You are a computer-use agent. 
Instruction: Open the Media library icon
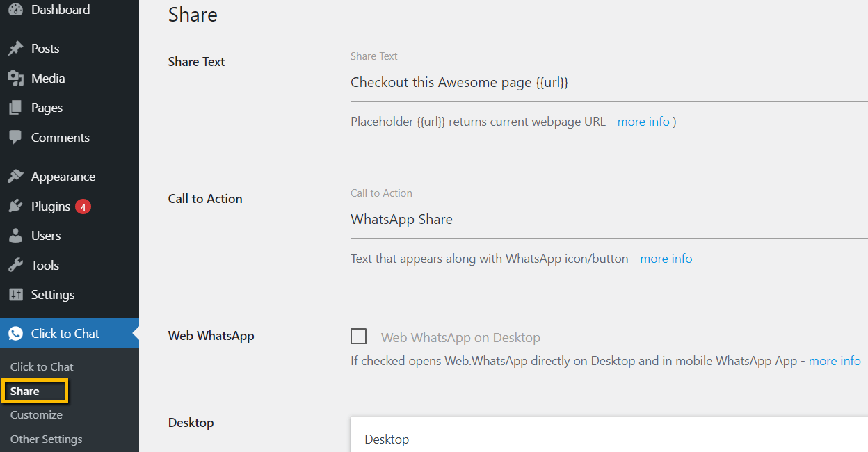click(15, 78)
